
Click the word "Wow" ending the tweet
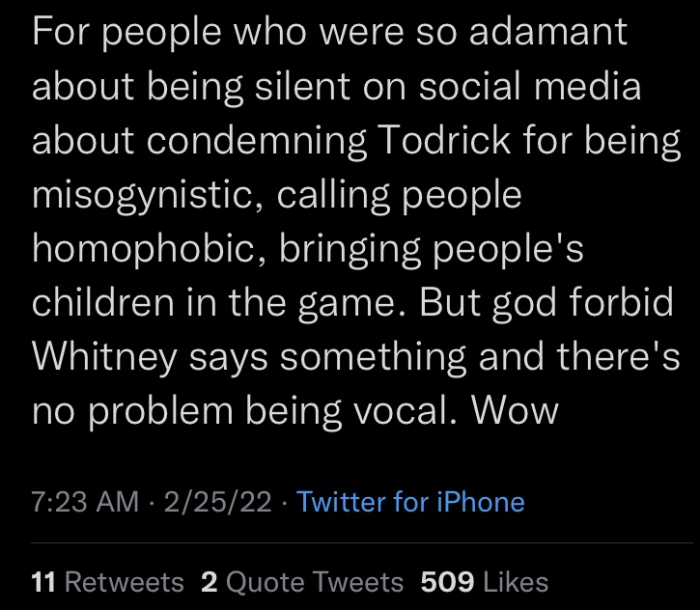[516, 410]
